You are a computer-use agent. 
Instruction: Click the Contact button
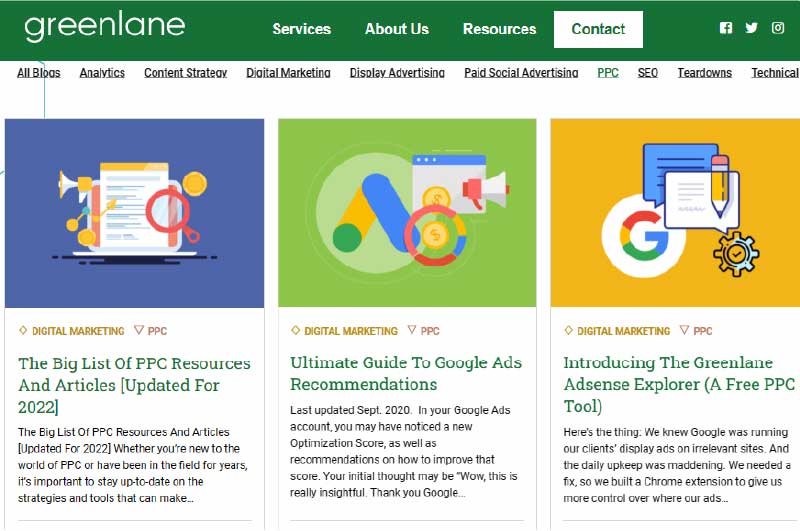coord(598,29)
